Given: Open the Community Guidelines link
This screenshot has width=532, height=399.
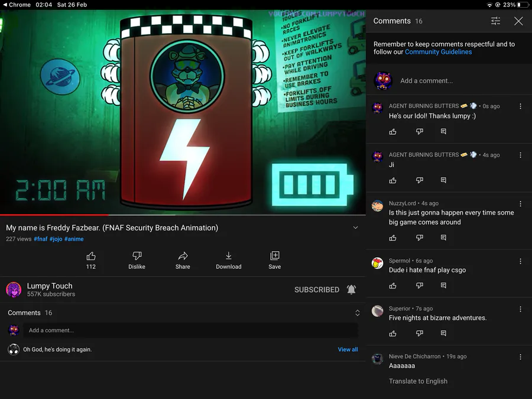Looking at the screenshot, I should [438, 52].
